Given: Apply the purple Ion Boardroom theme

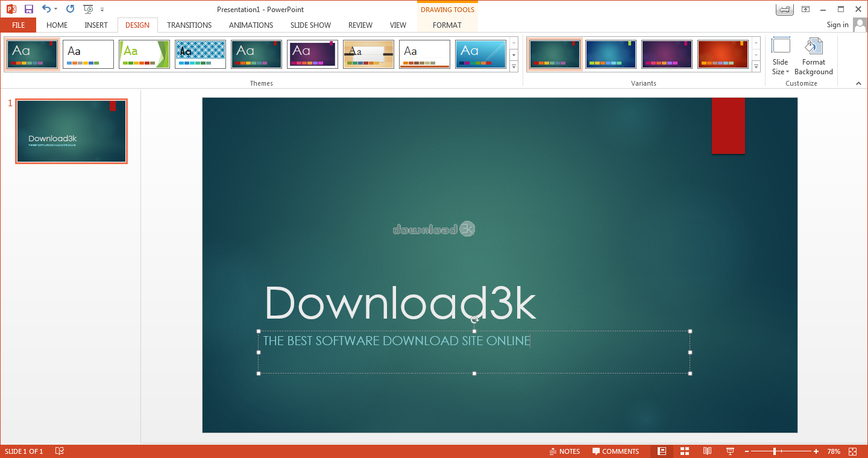Looking at the screenshot, I should pyautogui.click(x=312, y=54).
